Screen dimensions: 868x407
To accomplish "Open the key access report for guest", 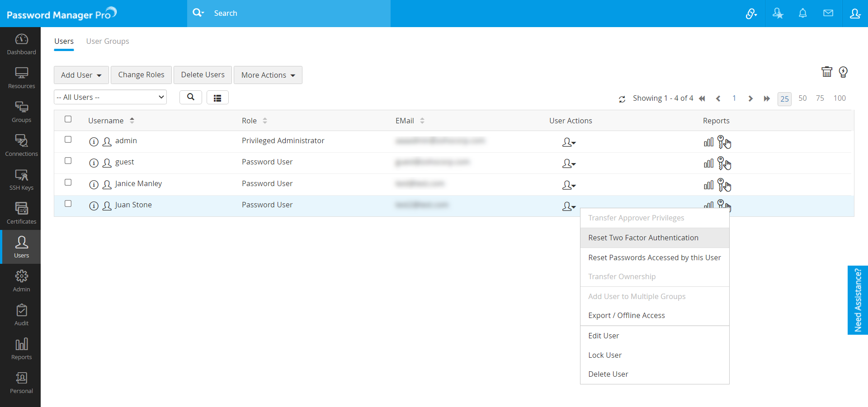I will [724, 164].
